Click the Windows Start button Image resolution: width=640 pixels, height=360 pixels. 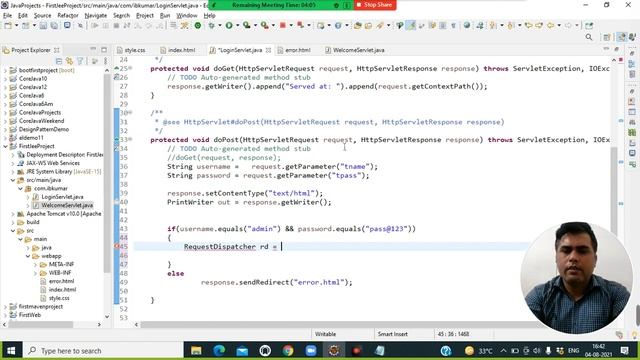(x=11, y=351)
